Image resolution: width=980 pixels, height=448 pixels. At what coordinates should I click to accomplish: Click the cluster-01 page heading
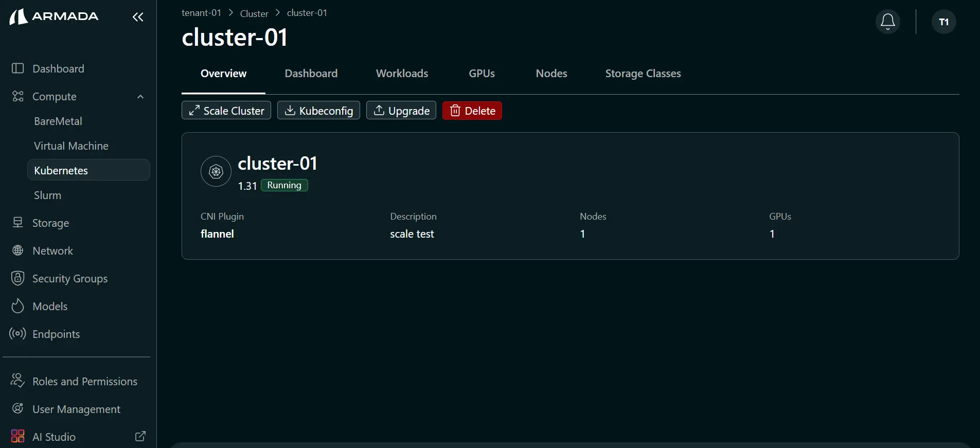235,37
